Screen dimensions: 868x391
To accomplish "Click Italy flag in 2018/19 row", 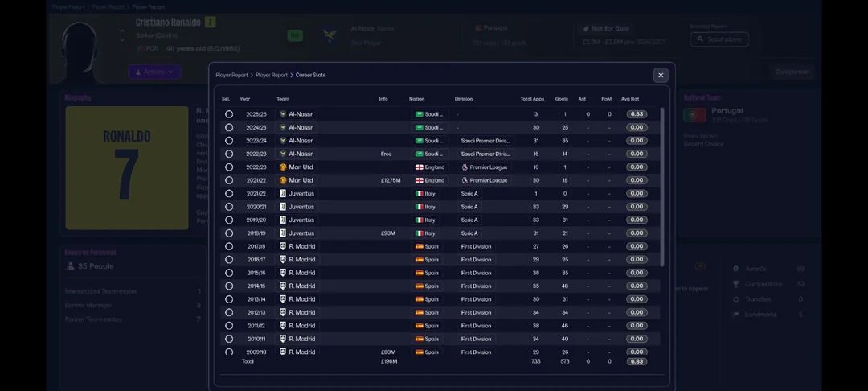I will [x=419, y=233].
